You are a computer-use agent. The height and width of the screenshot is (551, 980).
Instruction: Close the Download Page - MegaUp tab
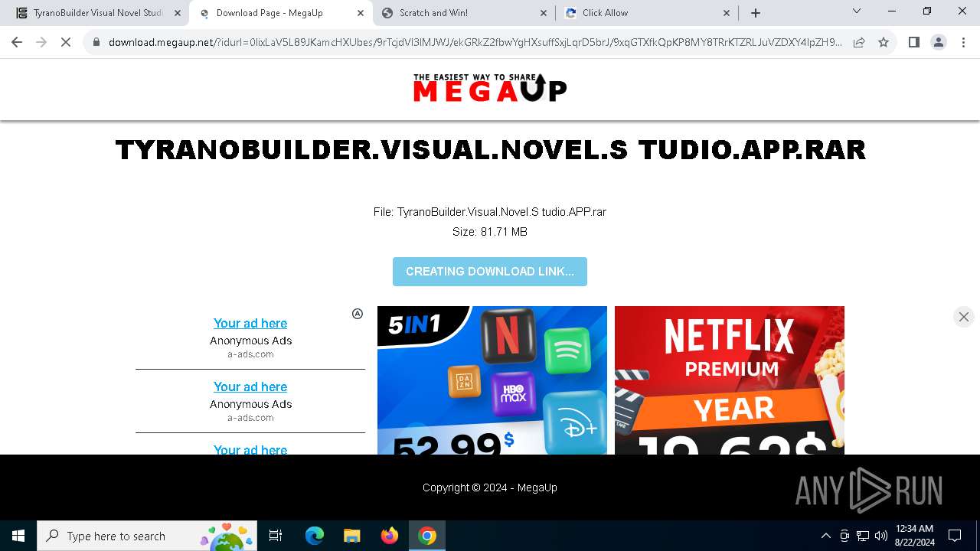point(361,13)
